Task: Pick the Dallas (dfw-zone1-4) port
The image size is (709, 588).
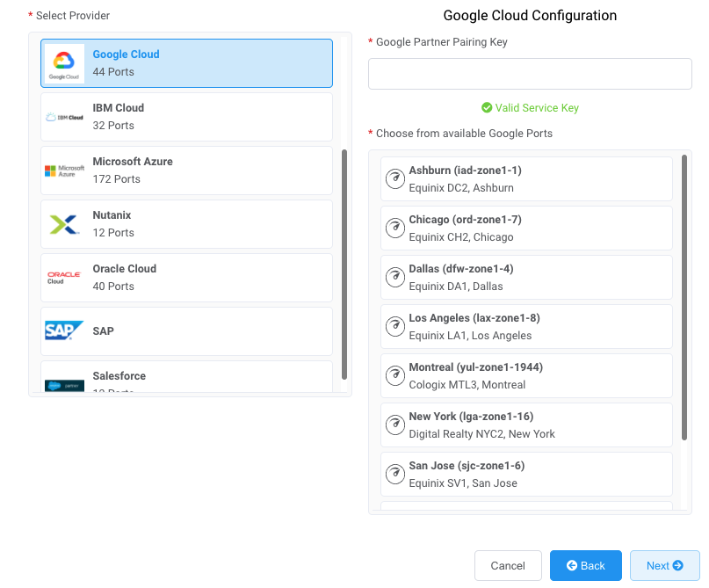Action: (526, 278)
